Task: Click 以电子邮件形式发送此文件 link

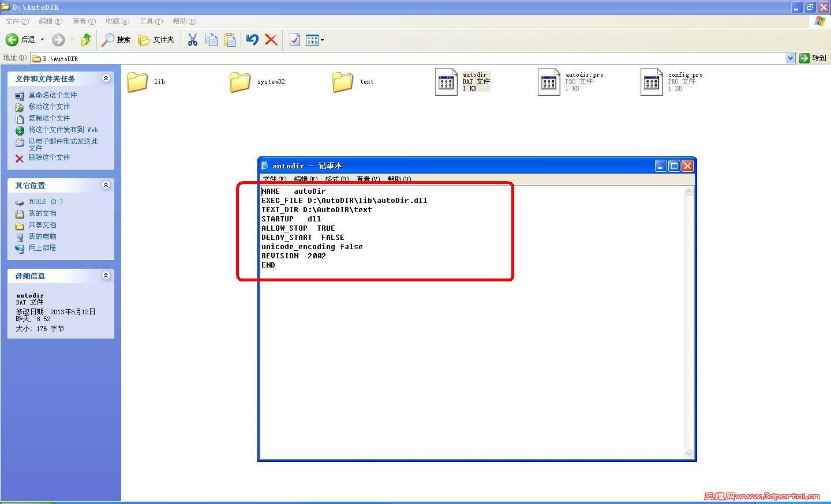Action: 63,144
